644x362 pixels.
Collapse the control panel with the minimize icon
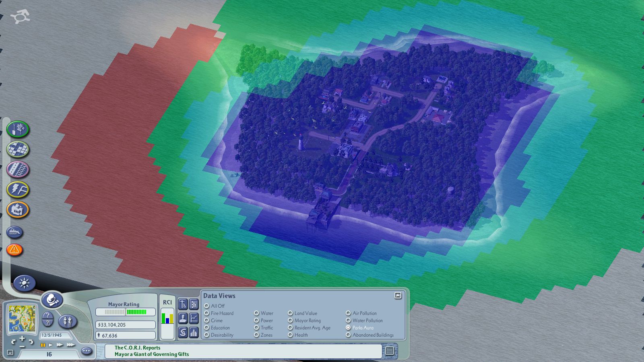coord(10,353)
